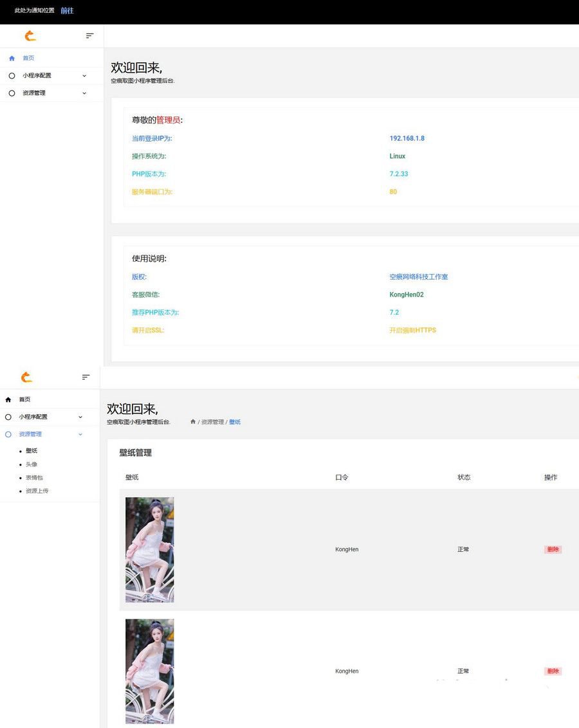579x728 pixels.
Task: Click the 前往 link in the top notification bar
Action: (x=67, y=10)
